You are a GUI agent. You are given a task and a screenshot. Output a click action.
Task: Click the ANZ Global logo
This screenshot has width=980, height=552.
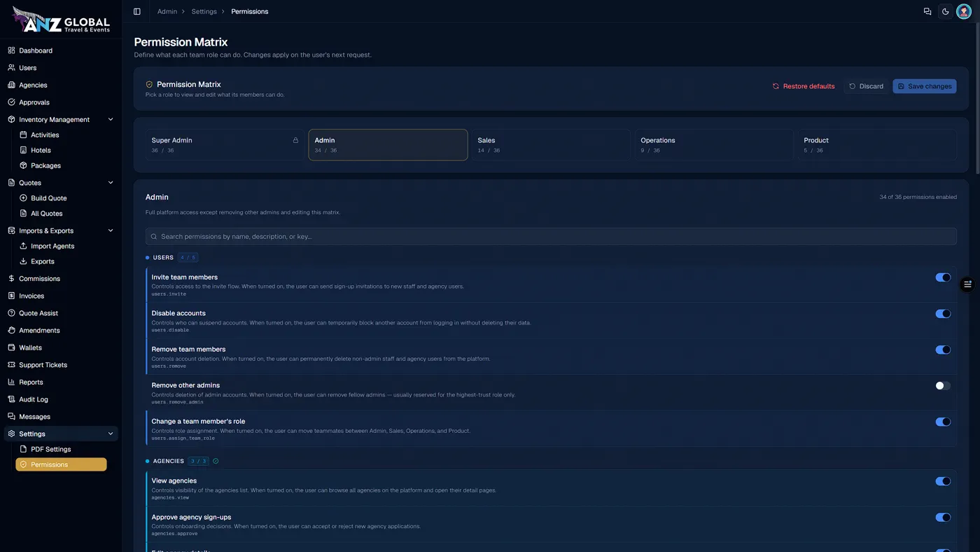coord(61,20)
